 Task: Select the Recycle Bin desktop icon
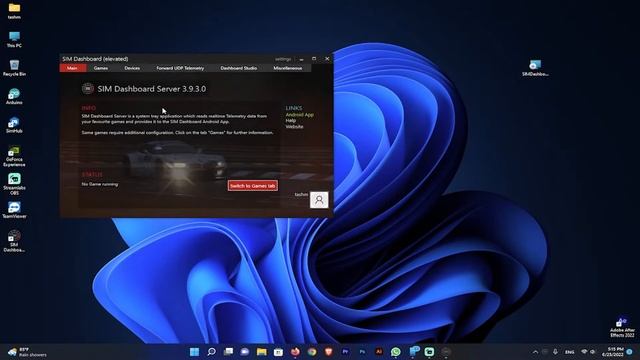(14, 68)
